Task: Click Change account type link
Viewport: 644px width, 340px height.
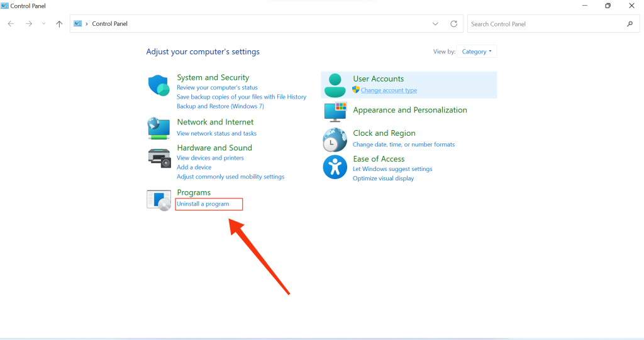Action: coord(389,90)
